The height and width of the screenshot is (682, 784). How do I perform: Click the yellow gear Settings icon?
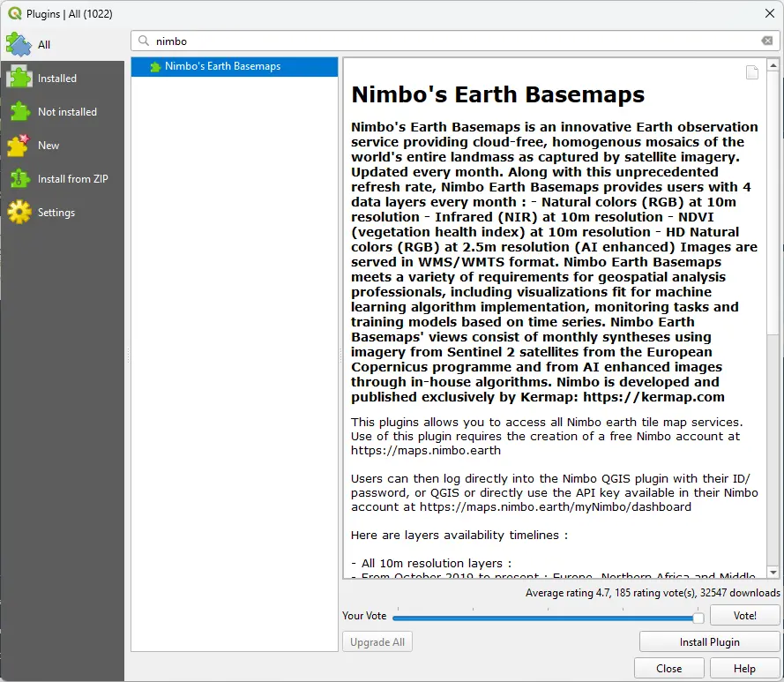pos(19,212)
